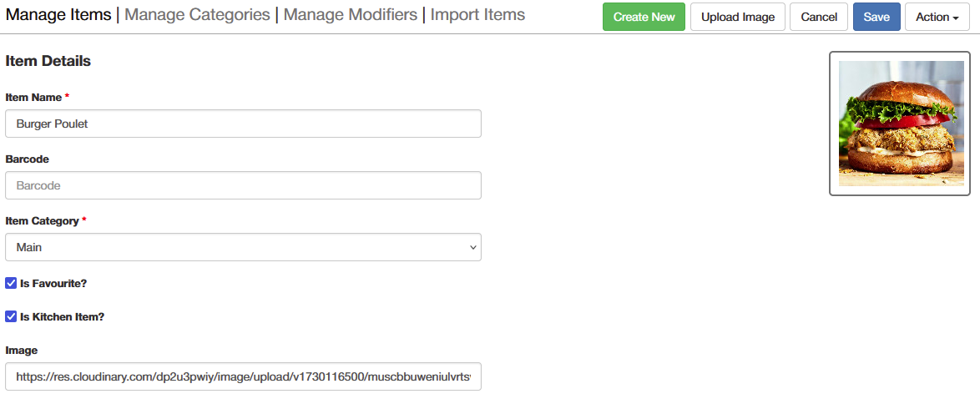Click the Item Category chevron arrow
This screenshot has height=404, width=980.
tap(472, 248)
